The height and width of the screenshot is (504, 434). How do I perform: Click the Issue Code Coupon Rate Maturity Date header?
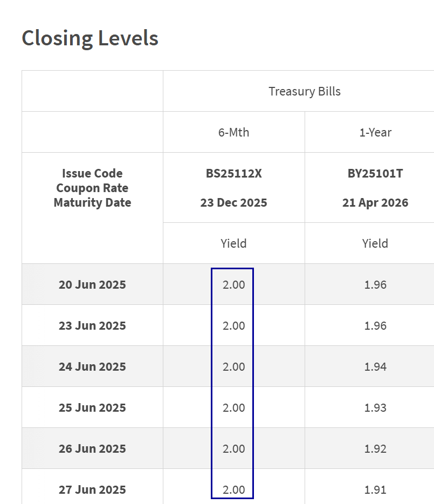92,188
